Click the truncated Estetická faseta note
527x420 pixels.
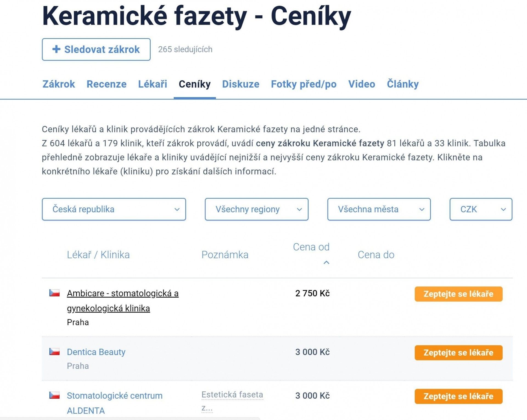[232, 402]
